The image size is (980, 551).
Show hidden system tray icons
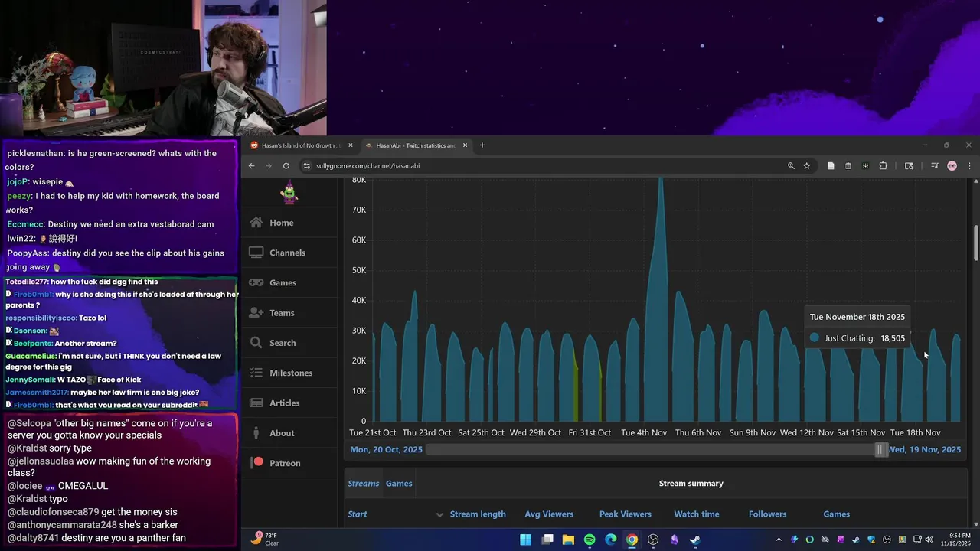(x=779, y=540)
